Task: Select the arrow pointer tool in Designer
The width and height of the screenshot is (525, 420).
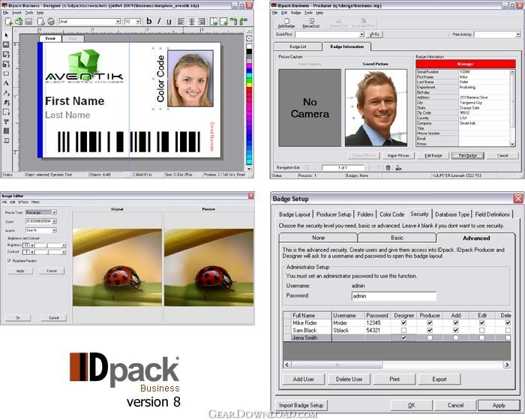Action: (x=6, y=35)
